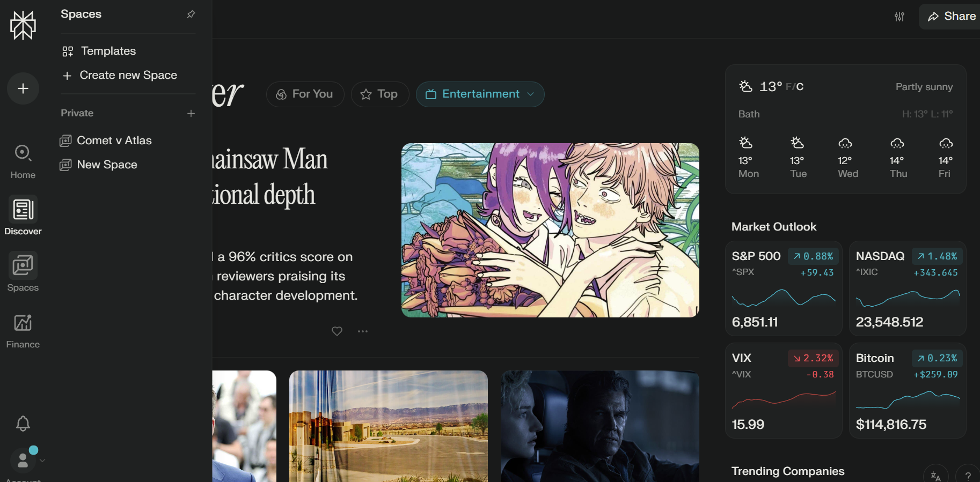Image resolution: width=980 pixels, height=482 pixels.
Task: Select Wednesday's weather forecast
Action: [x=847, y=158]
